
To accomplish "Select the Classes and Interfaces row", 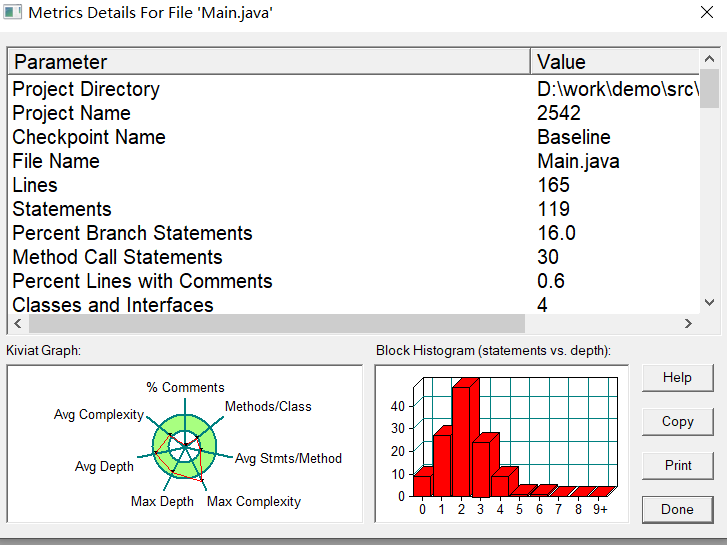I will tap(353, 305).
